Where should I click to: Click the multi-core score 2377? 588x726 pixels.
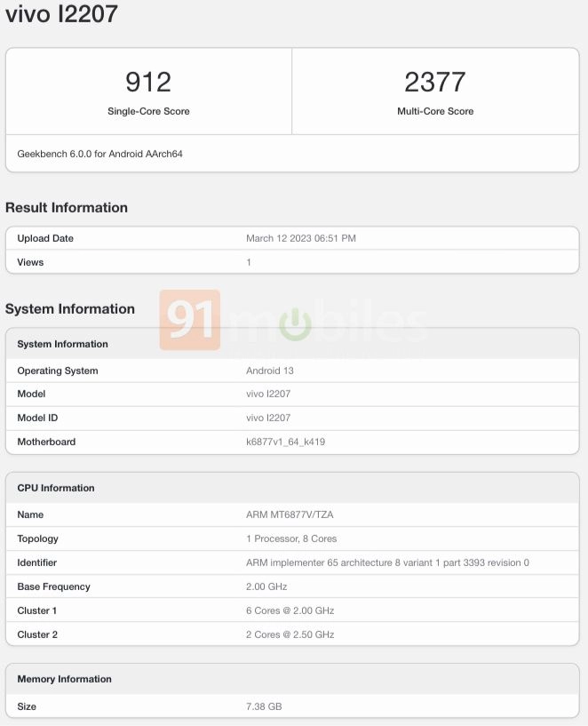(x=435, y=83)
